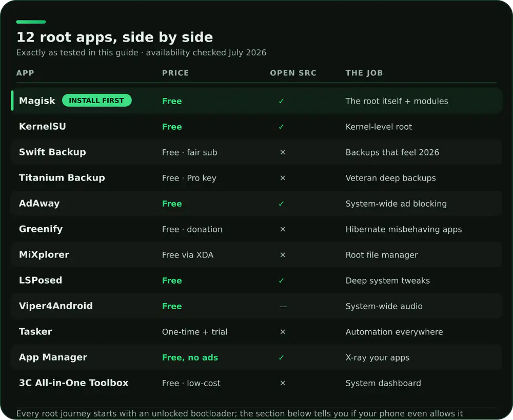Click 'The root itself + modules' description

click(x=397, y=101)
